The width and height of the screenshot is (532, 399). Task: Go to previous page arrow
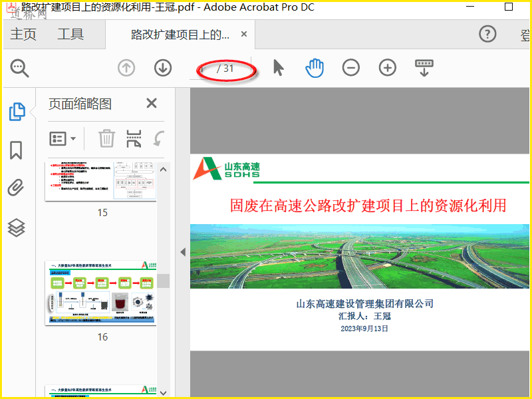pos(126,68)
